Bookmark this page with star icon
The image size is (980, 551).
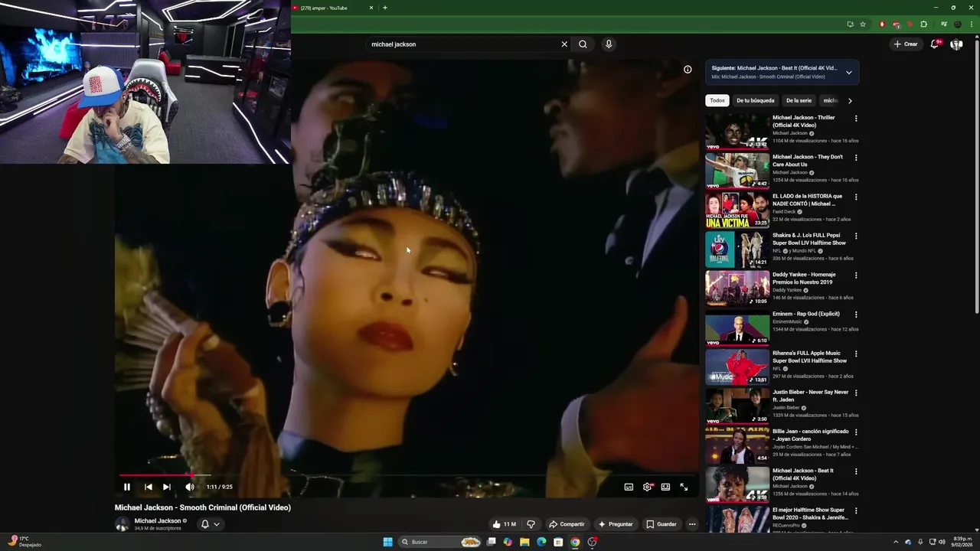[863, 24]
